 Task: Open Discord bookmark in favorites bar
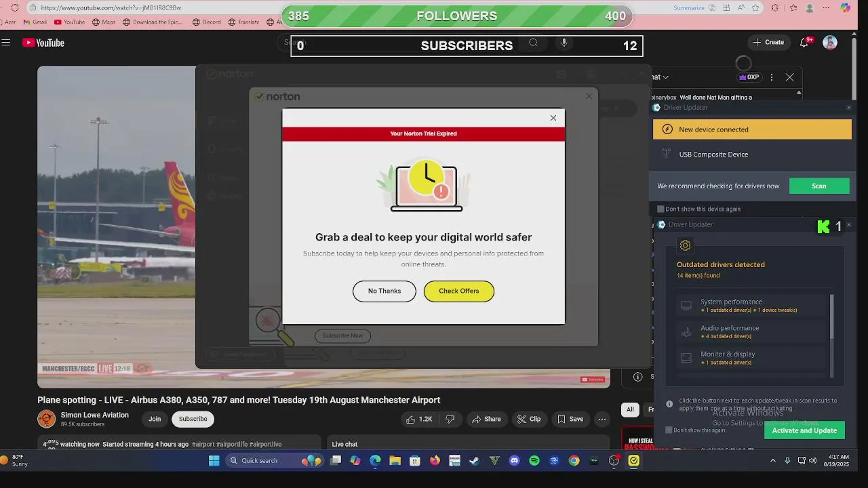click(x=207, y=22)
